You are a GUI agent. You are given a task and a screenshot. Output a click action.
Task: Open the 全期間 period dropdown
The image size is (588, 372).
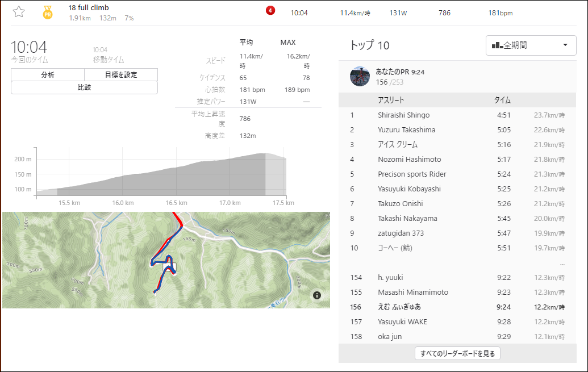click(531, 45)
